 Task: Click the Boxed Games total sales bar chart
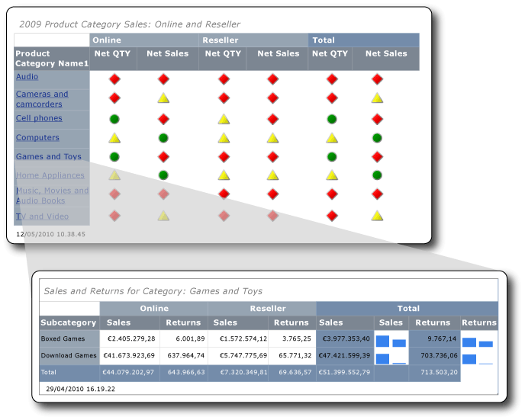(391, 341)
